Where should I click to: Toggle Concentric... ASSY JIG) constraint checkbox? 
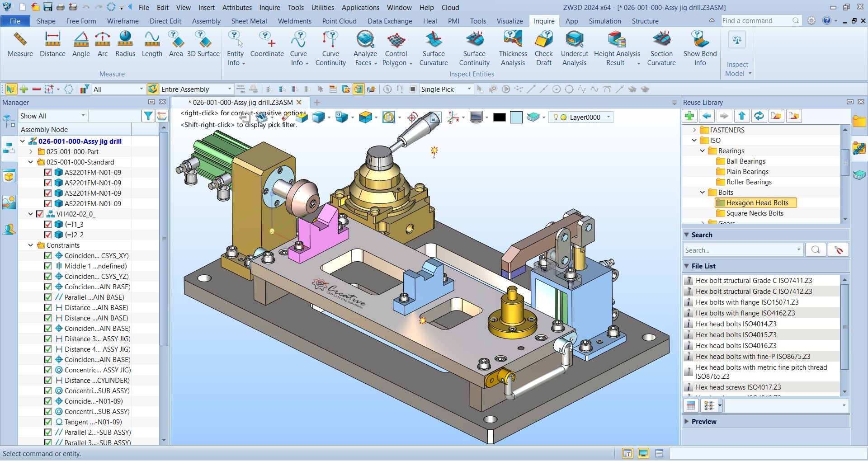coord(48,370)
